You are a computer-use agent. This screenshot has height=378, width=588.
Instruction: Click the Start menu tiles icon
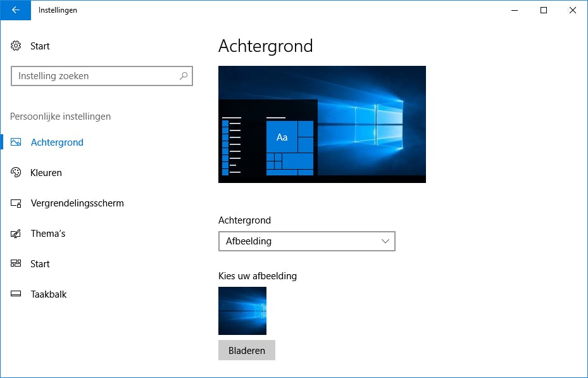coord(15,263)
